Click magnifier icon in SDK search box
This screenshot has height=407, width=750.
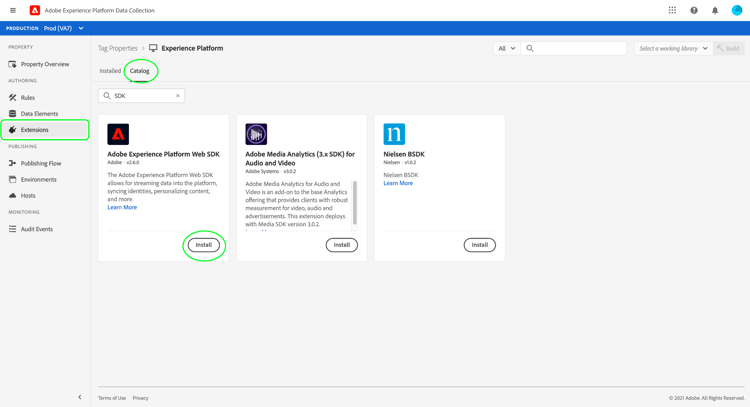tap(107, 96)
